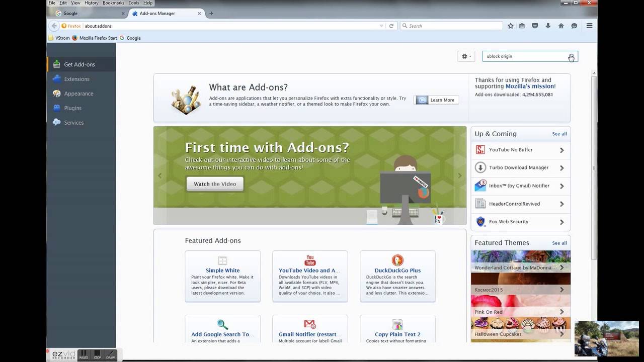Bookmark this page with star icon
Image resolution: width=644 pixels, height=362 pixels.
(511, 26)
